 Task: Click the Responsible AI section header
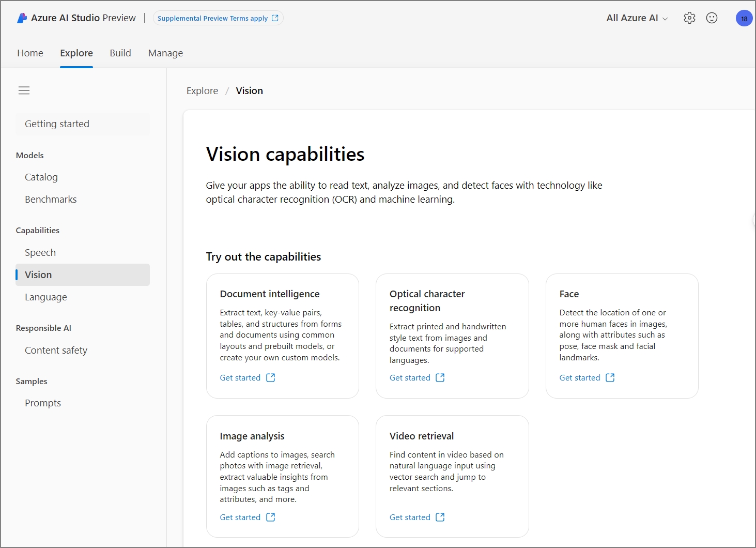point(43,328)
